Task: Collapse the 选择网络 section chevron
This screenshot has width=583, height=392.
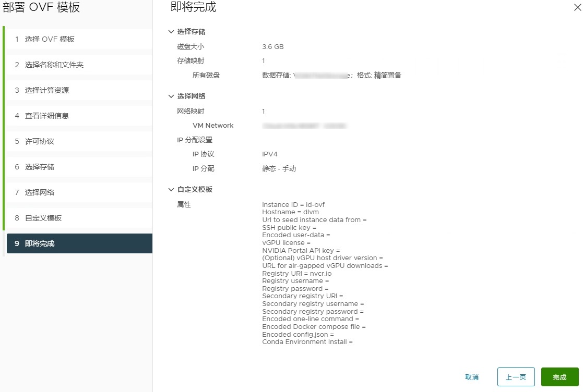Action: (171, 96)
